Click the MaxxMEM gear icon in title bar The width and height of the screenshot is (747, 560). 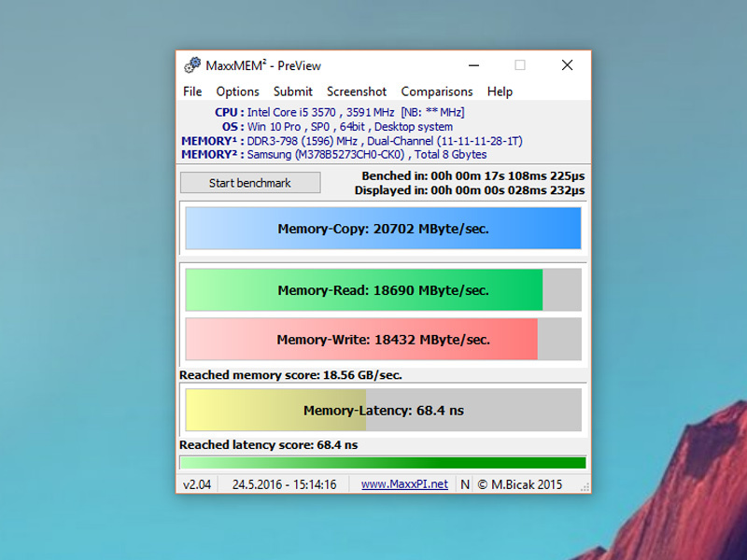[x=192, y=65]
